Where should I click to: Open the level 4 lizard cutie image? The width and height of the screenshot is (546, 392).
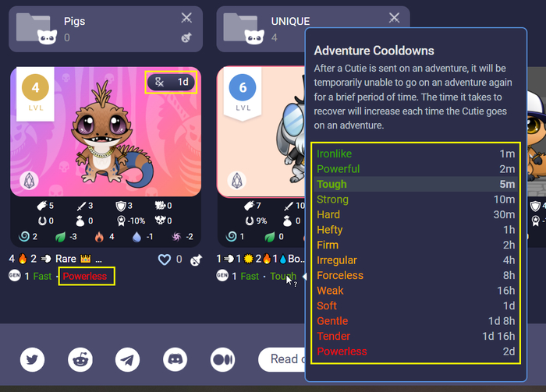click(106, 132)
